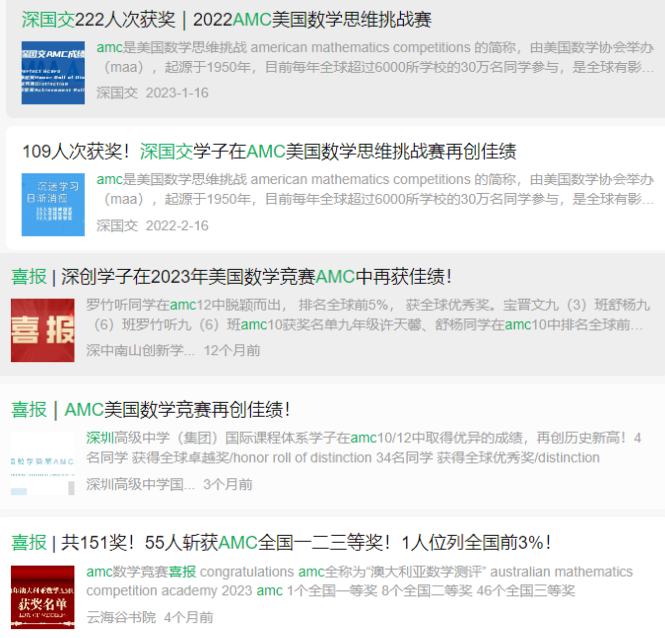This screenshot has width=665, height=638.
Task: Click the snippet mentioning '澳大利亚数学测评'
Action: (x=359, y=581)
